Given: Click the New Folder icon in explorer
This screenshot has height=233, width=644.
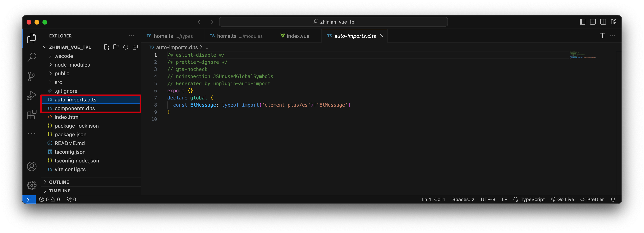Looking at the screenshot, I should [116, 47].
